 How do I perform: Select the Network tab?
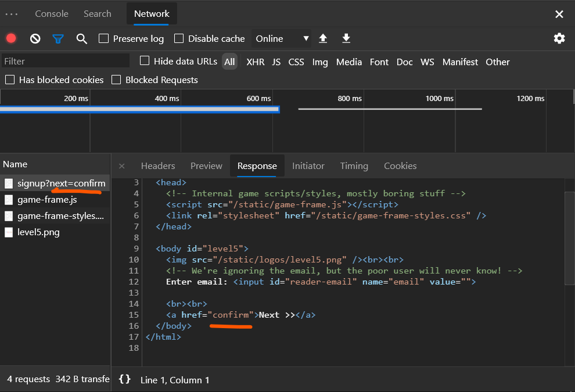[152, 14]
